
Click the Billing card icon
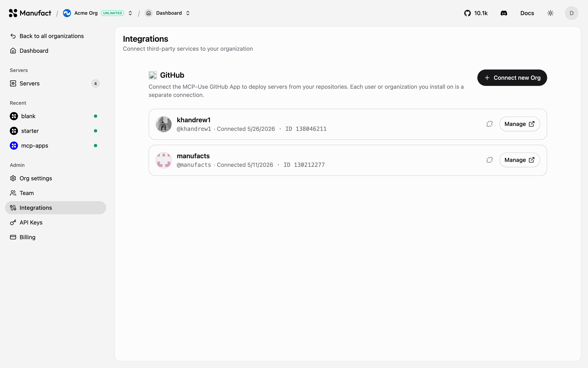coord(13,237)
